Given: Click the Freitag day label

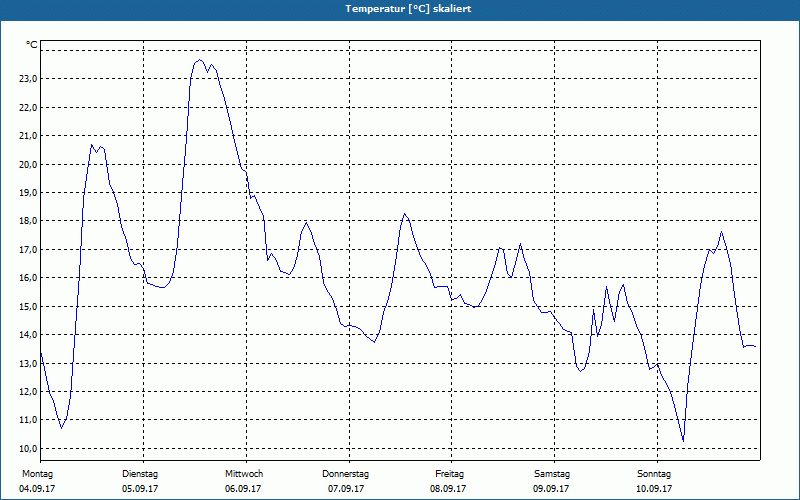Looking at the screenshot, I should pyautogui.click(x=449, y=474).
